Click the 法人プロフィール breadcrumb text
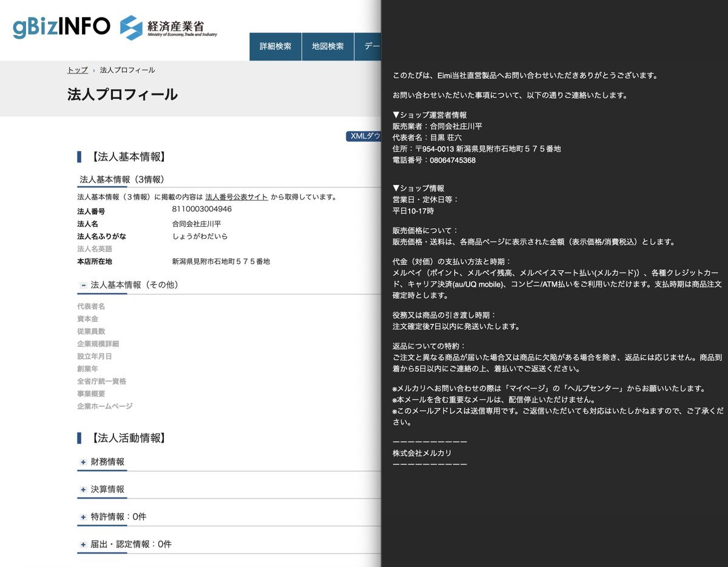728x567 pixels. (x=127, y=70)
